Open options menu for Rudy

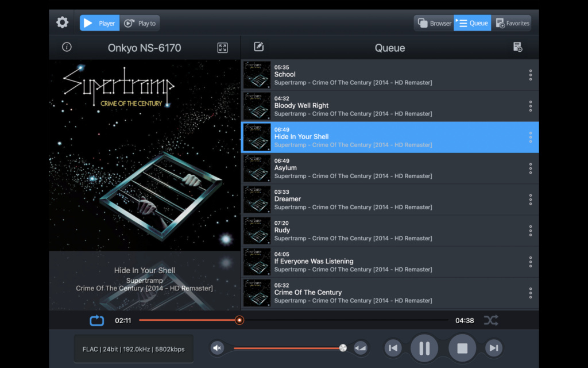[530, 231]
